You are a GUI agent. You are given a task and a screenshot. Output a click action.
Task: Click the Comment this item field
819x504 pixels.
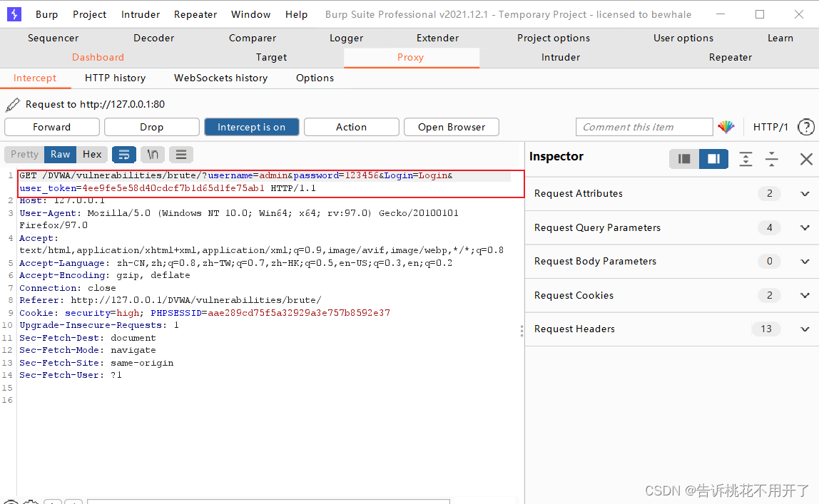(x=644, y=127)
